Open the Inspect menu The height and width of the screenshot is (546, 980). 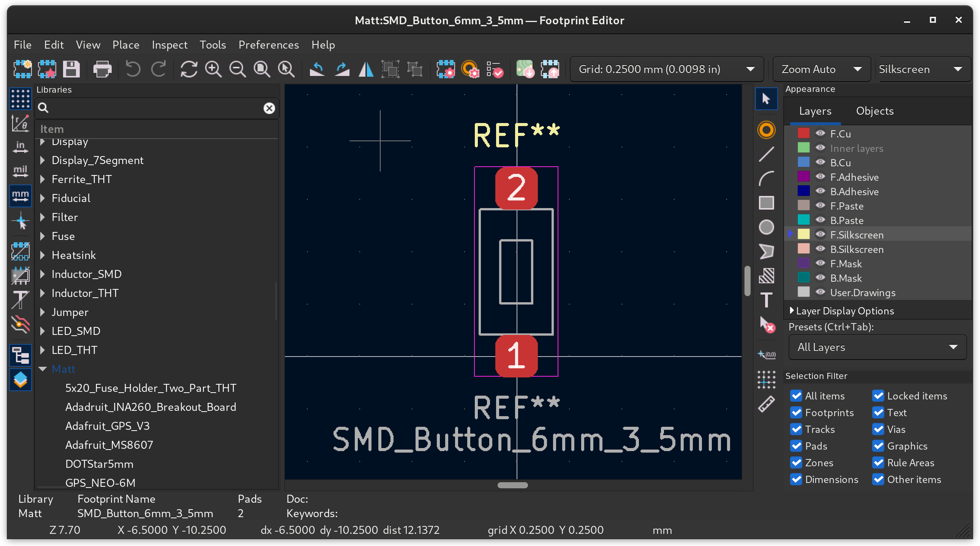coord(168,44)
